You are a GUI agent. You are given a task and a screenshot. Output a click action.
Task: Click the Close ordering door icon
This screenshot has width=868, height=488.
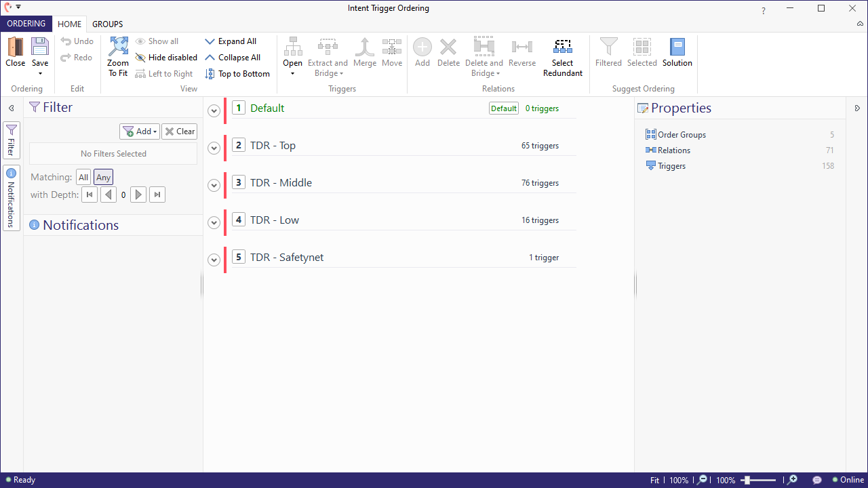15,47
